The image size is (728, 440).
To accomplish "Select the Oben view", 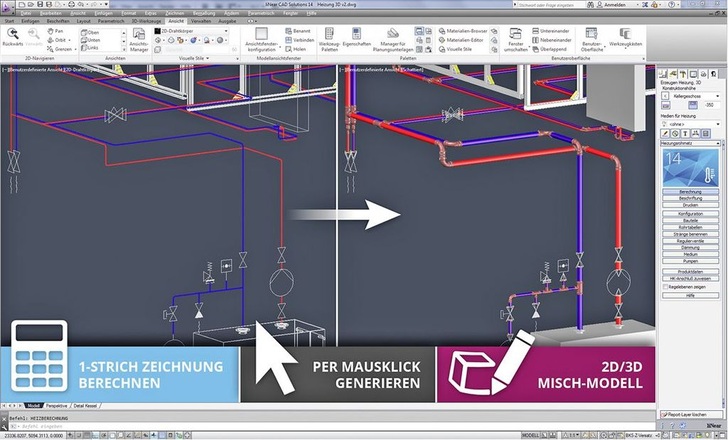I will pyautogui.click(x=90, y=32).
